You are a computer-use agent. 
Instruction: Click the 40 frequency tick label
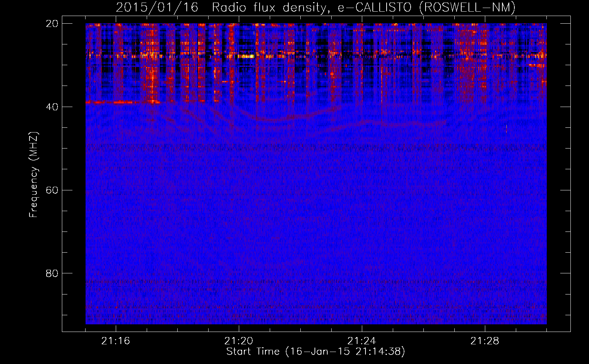[x=52, y=107]
